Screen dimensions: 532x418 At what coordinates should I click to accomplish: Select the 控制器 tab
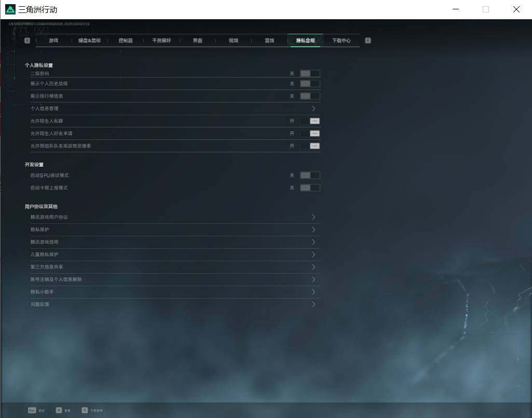[126, 41]
